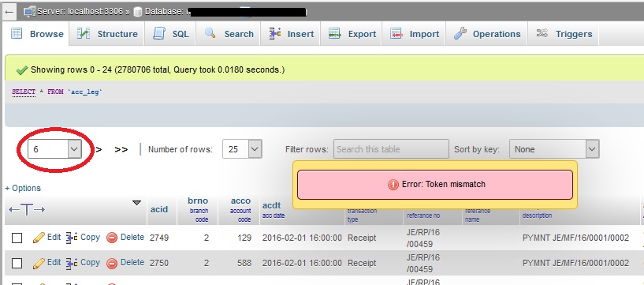Sort by acdt acc date column
Viewport: 644px width, 285px height.
click(271, 205)
